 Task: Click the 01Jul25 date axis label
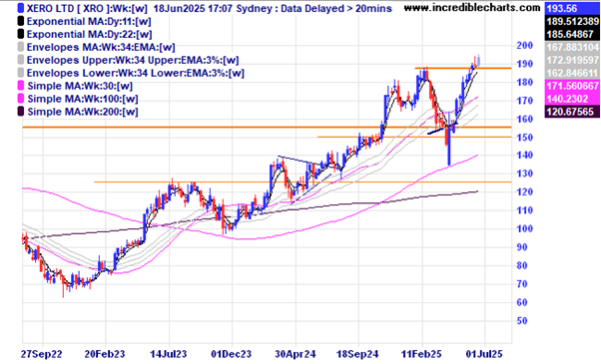tap(484, 354)
